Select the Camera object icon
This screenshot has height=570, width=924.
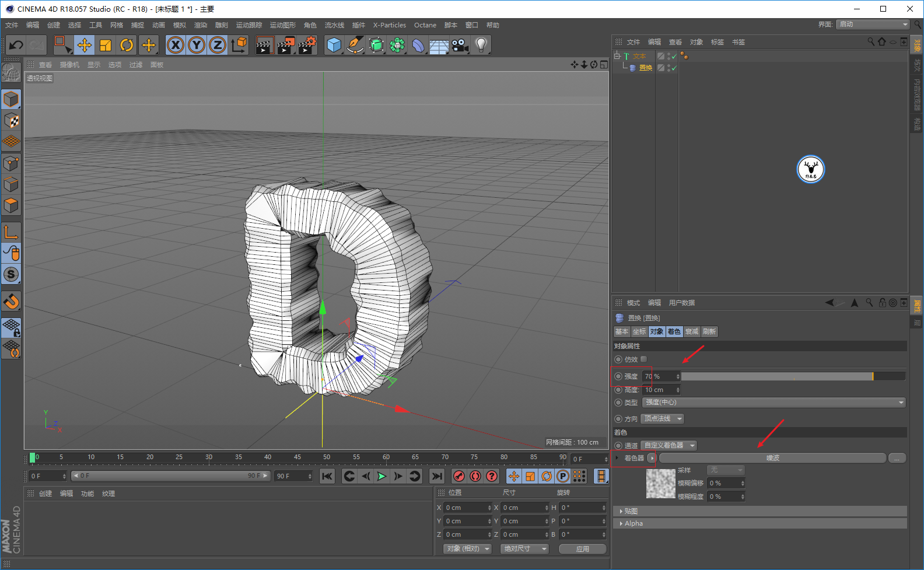[460, 45]
